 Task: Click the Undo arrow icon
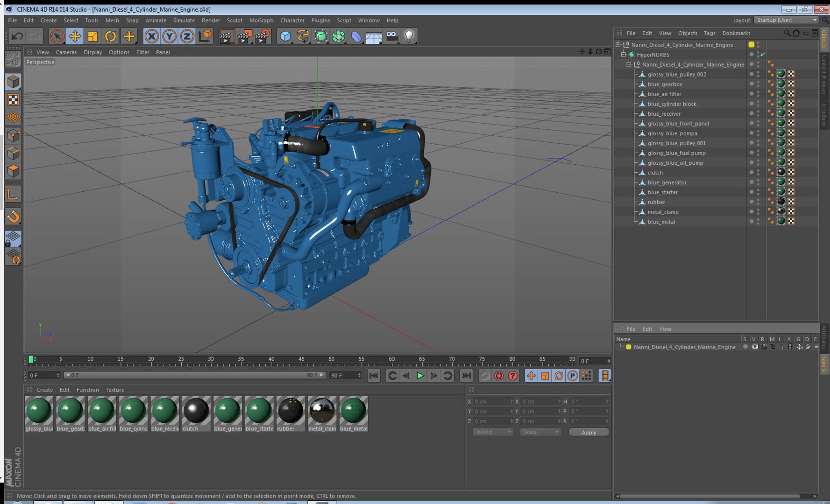[17, 36]
